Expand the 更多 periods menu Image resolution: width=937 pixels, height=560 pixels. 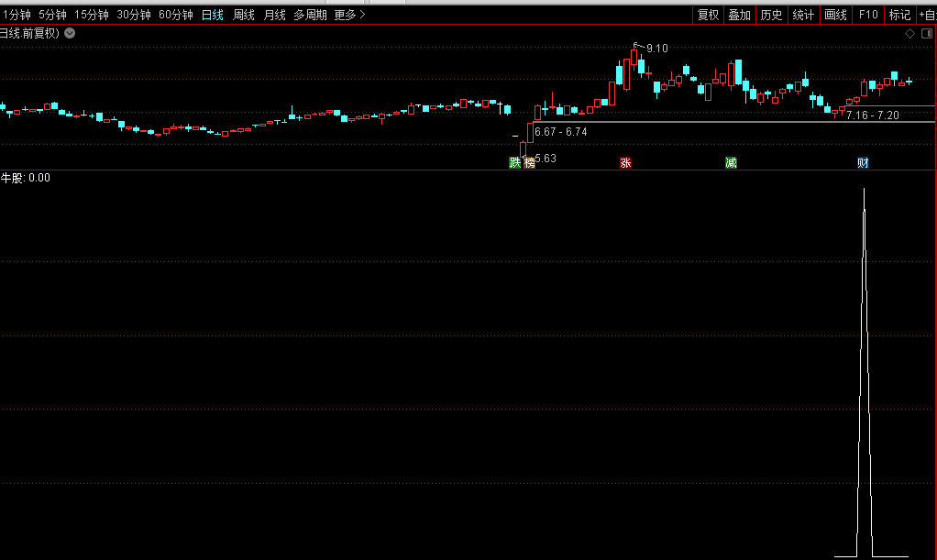(x=349, y=15)
